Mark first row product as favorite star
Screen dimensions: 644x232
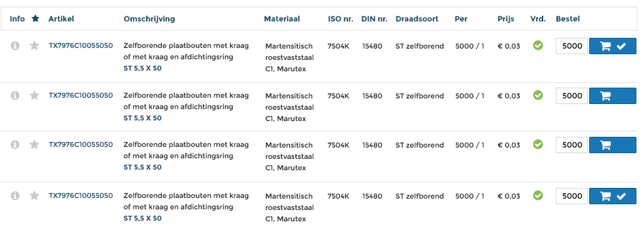[x=35, y=45]
